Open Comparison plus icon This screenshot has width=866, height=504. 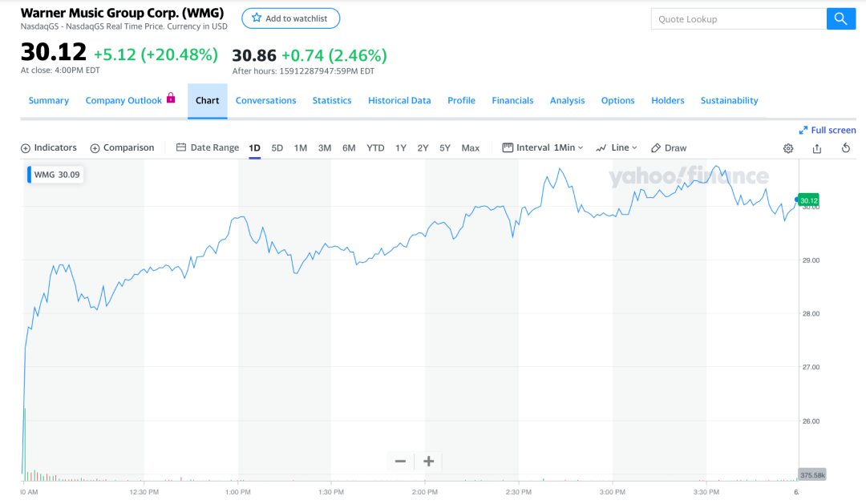(x=95, y=148)
